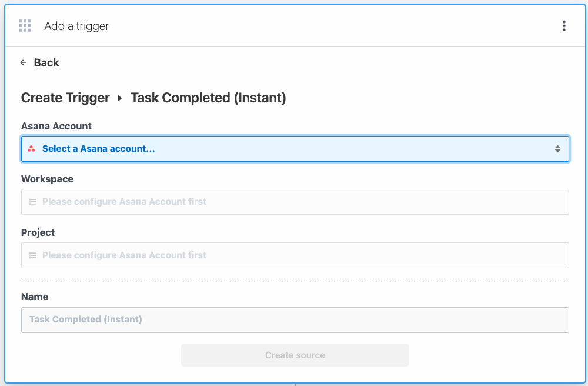The width and height of the screenshot is (588, 386).
Task: Click the Project field
Action: (x=295, y=255)
